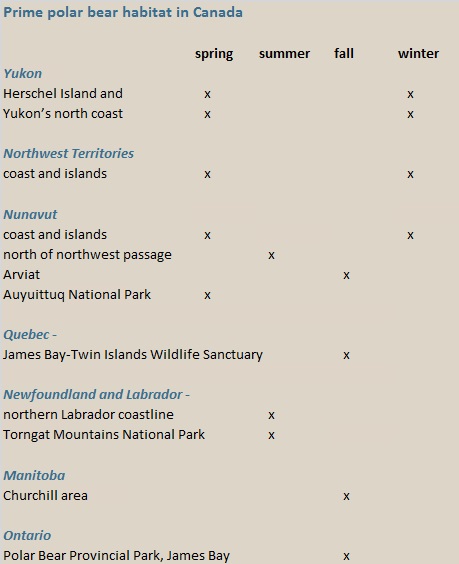Click the Torngat Mountains National Park row label
This screenshot has width=459, height=564.
coord(104,435)
